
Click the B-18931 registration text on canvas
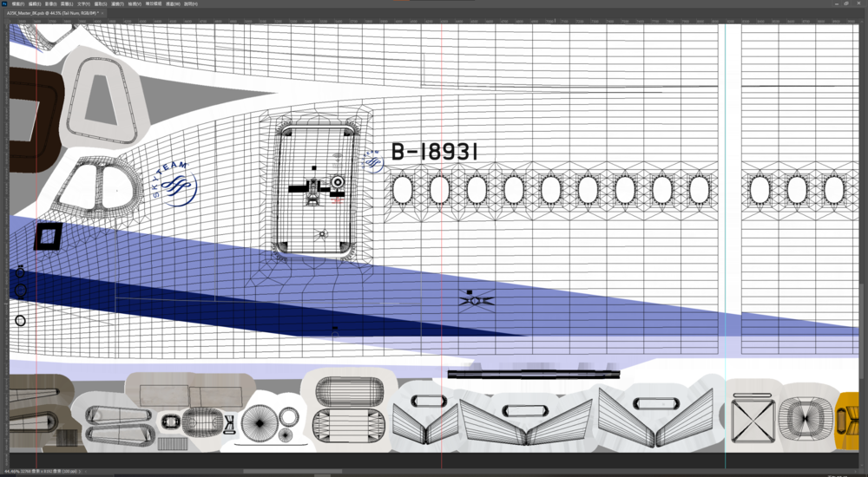(435, 153)
